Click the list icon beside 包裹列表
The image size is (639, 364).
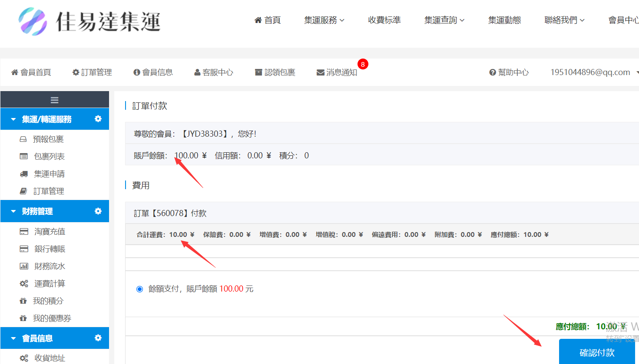(23, 156)
